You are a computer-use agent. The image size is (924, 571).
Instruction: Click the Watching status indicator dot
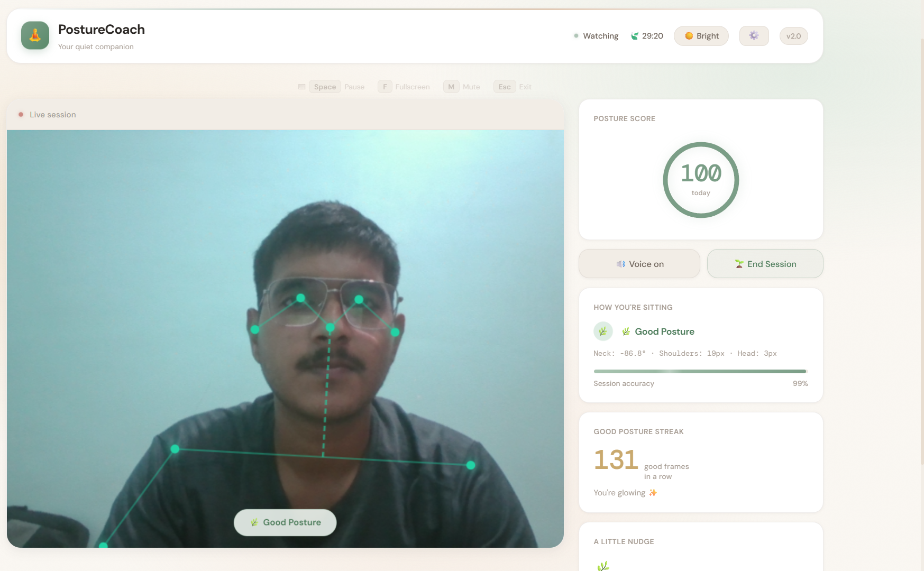click(x=576, y=35)
